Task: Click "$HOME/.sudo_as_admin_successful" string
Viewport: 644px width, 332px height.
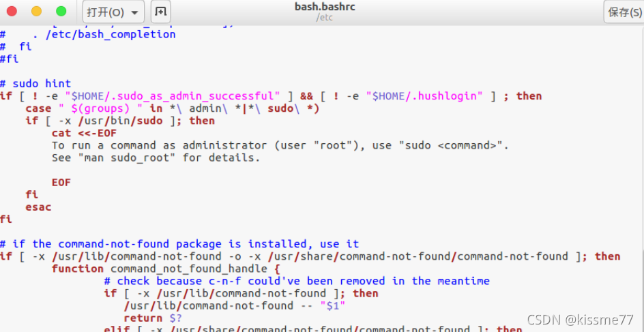Action: pyautogui.click(x=173, y=96)
